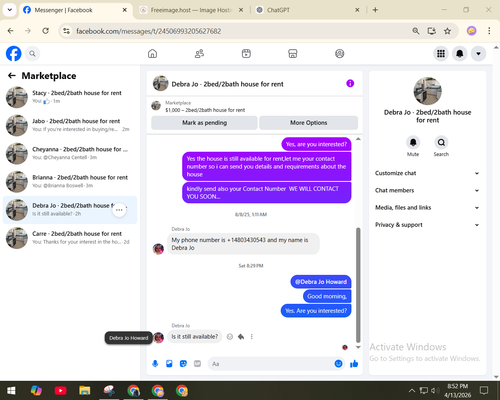This screenshot has height=400, width=500.
Task: Open emoji picker in message box
Action: pos(338,364)
